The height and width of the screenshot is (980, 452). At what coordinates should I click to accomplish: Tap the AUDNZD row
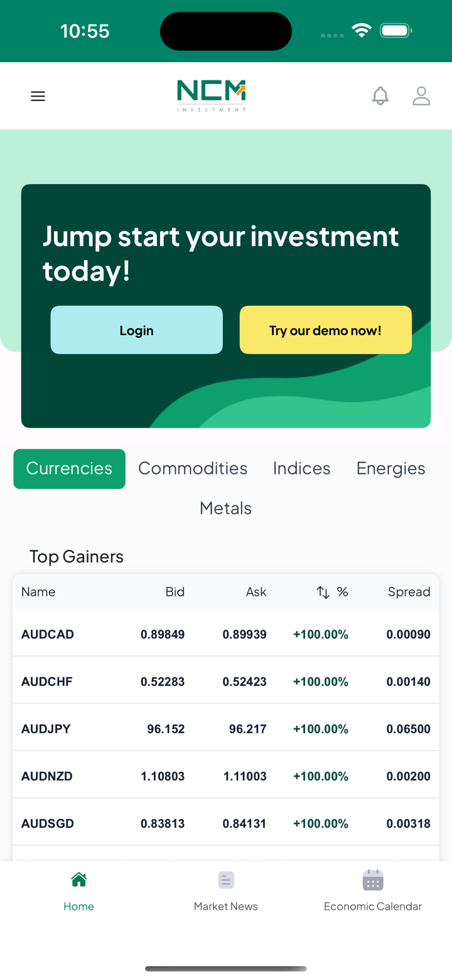coord(225,776)
